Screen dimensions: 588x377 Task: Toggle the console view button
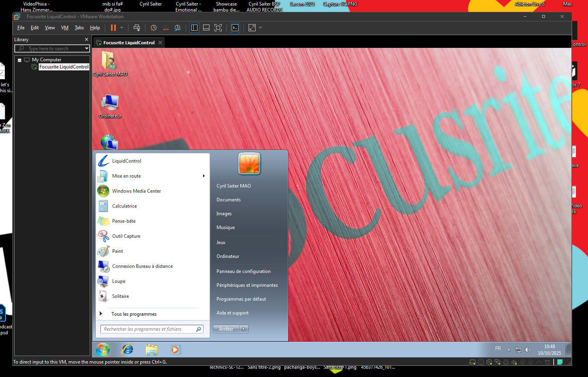235,28
